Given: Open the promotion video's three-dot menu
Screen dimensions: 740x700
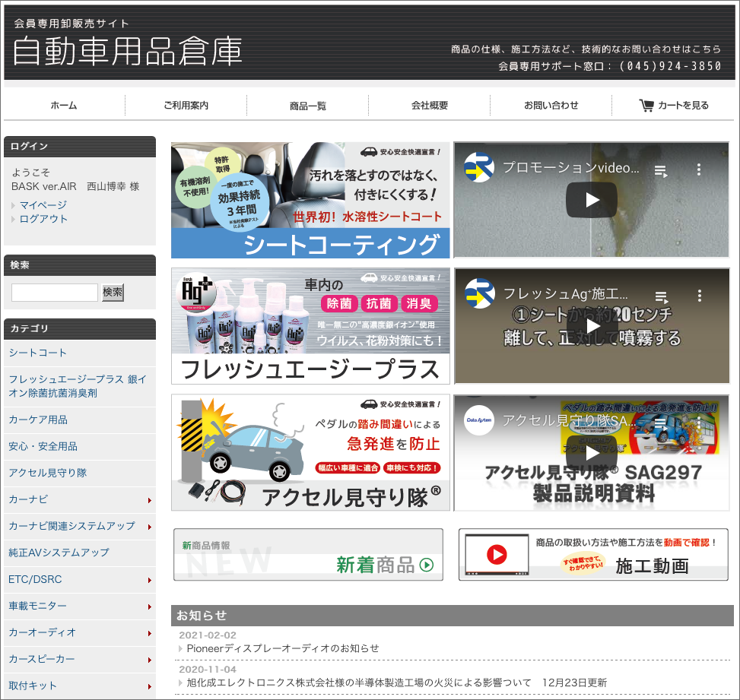Looking at the screenshot, I should point(699,169).
